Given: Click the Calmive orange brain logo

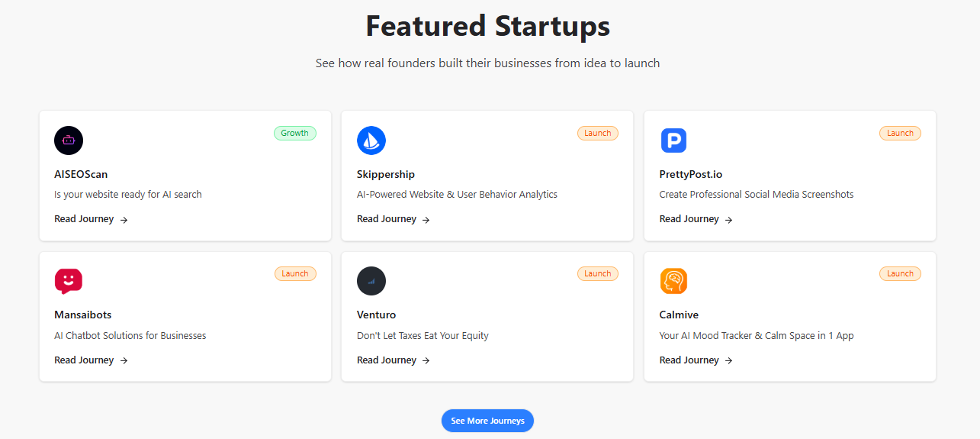Looking at the screenshot, I should pos(673,281).
